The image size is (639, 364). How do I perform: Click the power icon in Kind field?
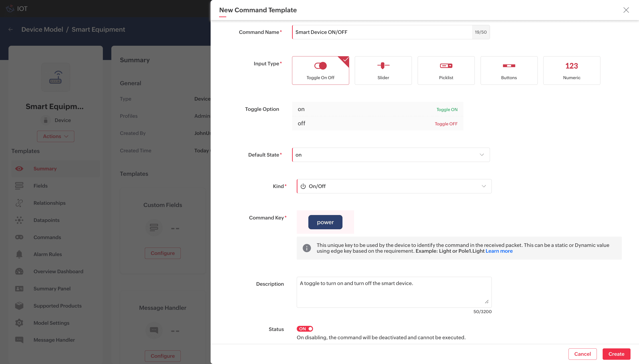click(303, 186)
